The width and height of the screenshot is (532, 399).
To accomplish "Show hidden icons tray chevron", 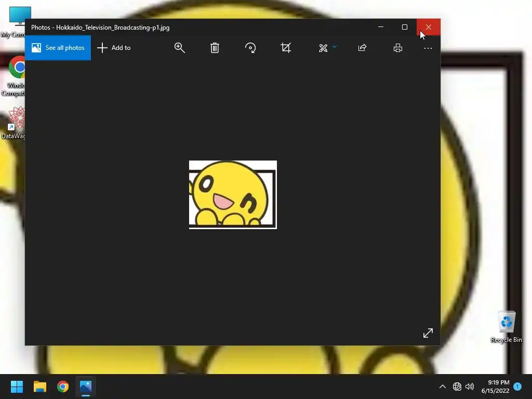I will click(443, 387).
